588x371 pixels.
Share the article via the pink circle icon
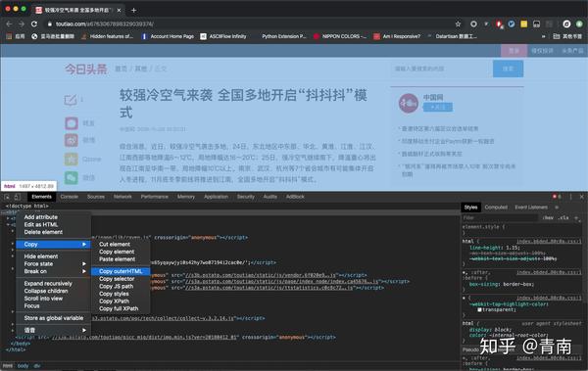point(72,123)
